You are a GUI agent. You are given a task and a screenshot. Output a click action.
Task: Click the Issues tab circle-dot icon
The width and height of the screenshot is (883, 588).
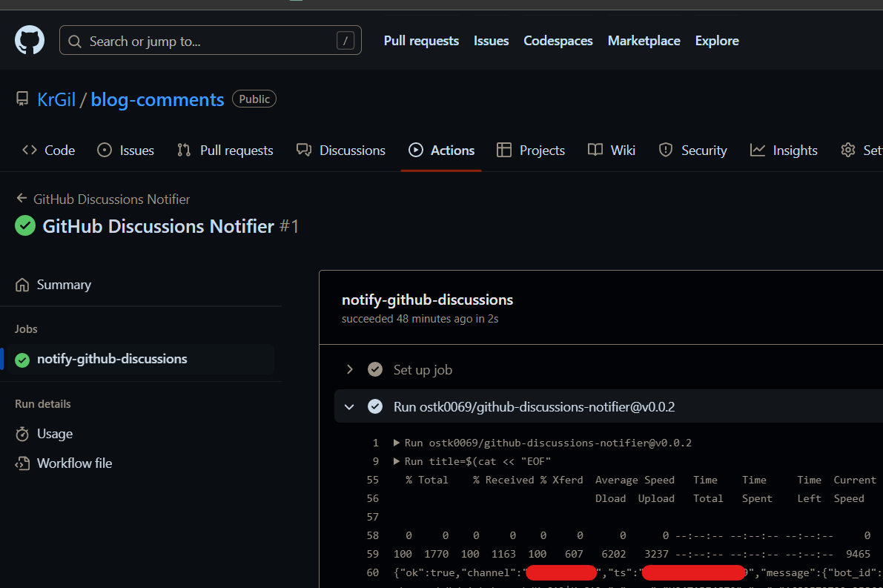(105, 150)
